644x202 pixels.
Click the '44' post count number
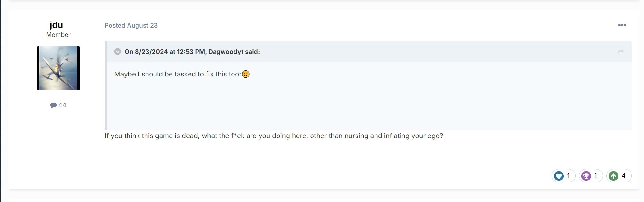point(62,105)
